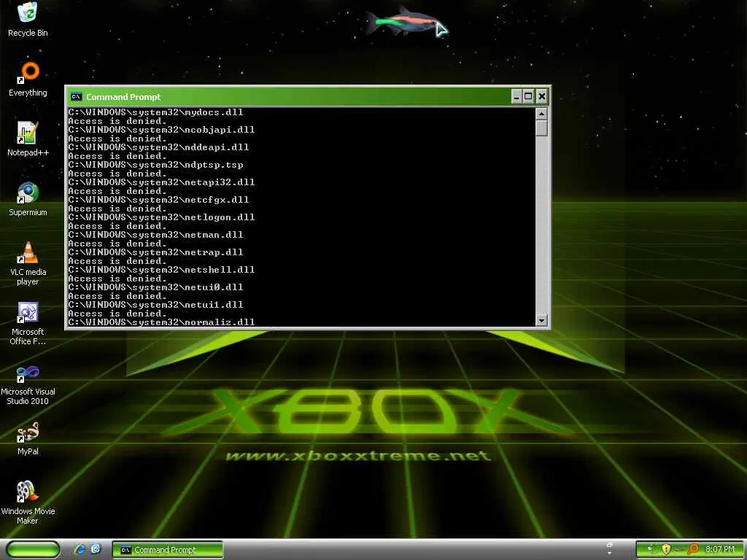The height and width of the screenshot is (560, 747).
Task: Launch Internet Explorer from Quick Launch
Action: pos(80,550)
